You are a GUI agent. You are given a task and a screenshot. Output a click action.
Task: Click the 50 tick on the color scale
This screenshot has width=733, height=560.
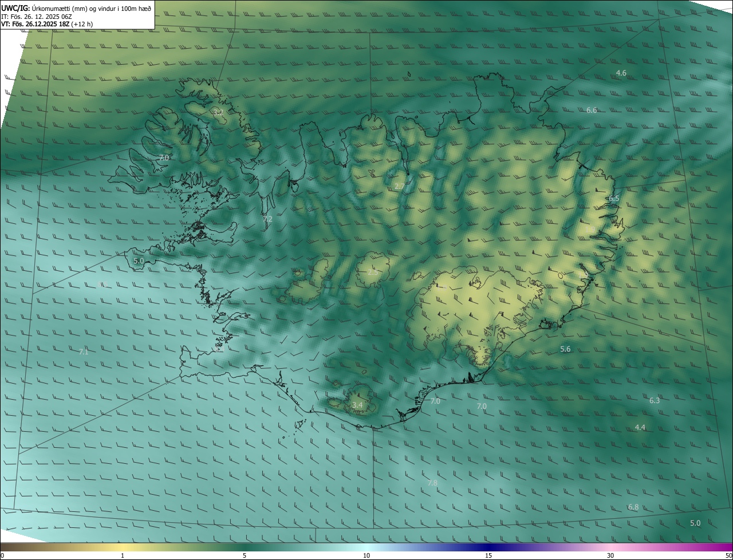coord(728,555)
